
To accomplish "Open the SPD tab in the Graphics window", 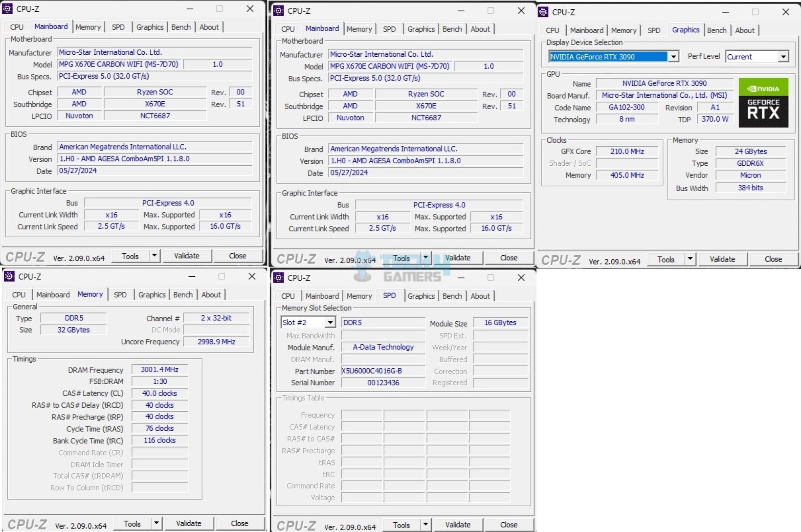I will pyautogui.click(x=654, y=30).
